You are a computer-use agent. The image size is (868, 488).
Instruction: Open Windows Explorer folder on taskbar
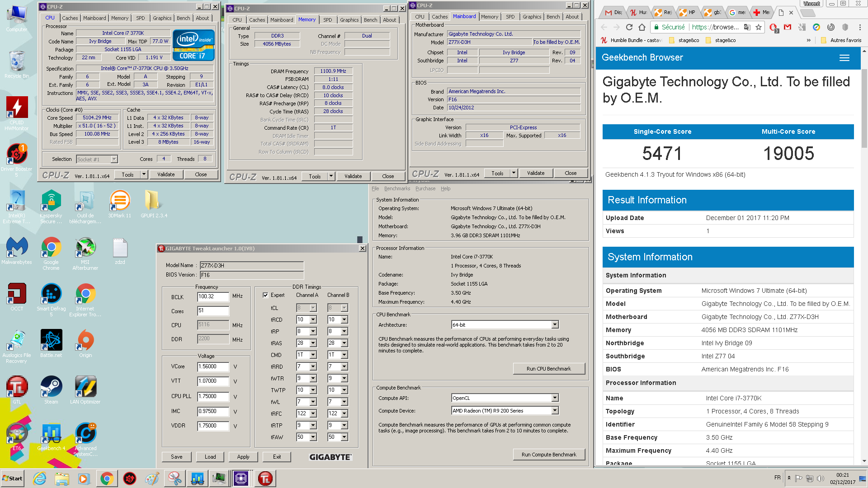coord(62,479)
